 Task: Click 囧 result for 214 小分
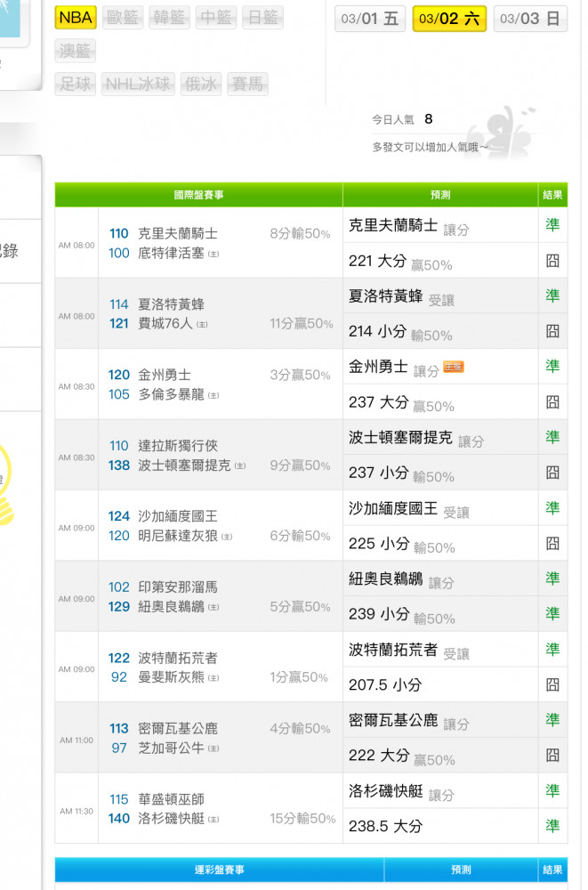552,331
